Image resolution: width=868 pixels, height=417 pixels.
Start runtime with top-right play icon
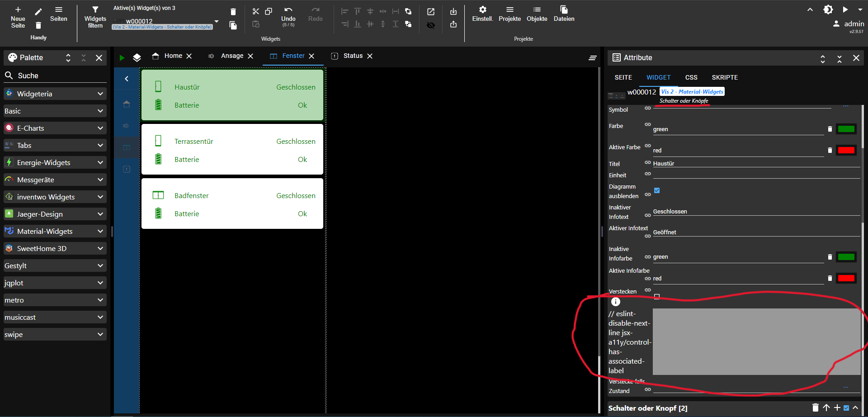tap(845, 9)
